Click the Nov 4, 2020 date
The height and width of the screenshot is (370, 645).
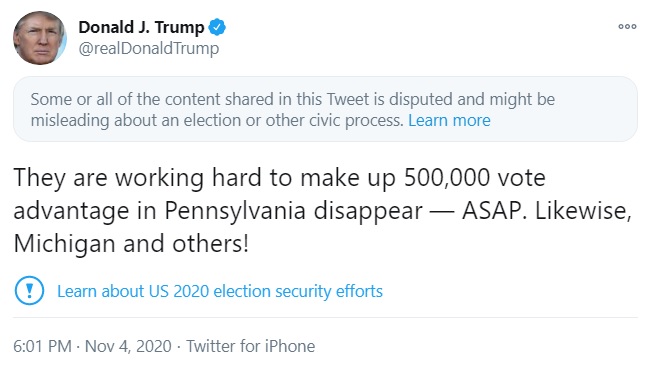click(x=128, y=346)
